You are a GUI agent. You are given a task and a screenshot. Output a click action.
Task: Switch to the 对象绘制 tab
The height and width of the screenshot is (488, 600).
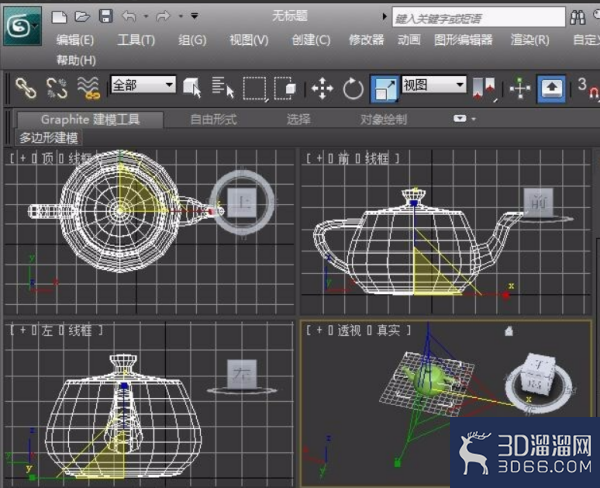coord(383,120)
